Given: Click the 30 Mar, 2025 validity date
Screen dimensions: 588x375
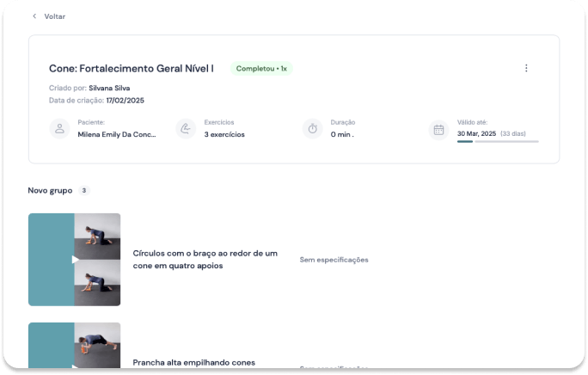Looking at the screenshot, I should point(476,134).
